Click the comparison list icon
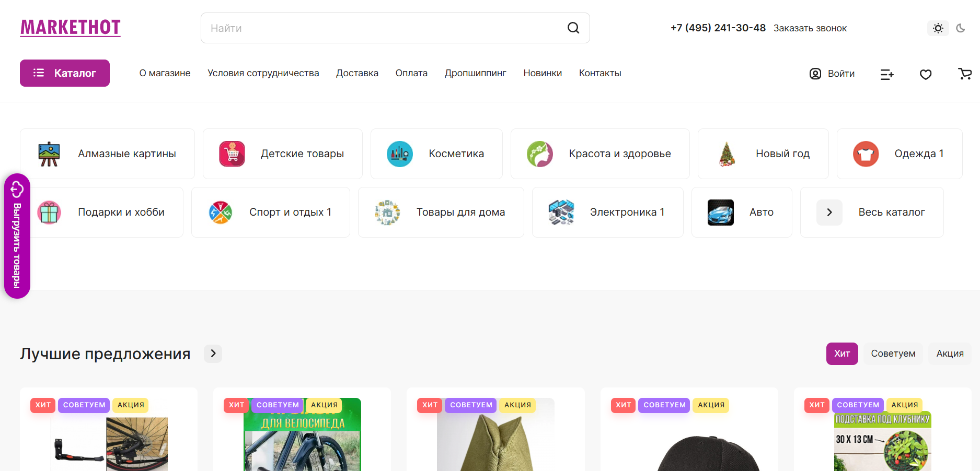This screenshot has height=471, width=980. click(887, 75)
